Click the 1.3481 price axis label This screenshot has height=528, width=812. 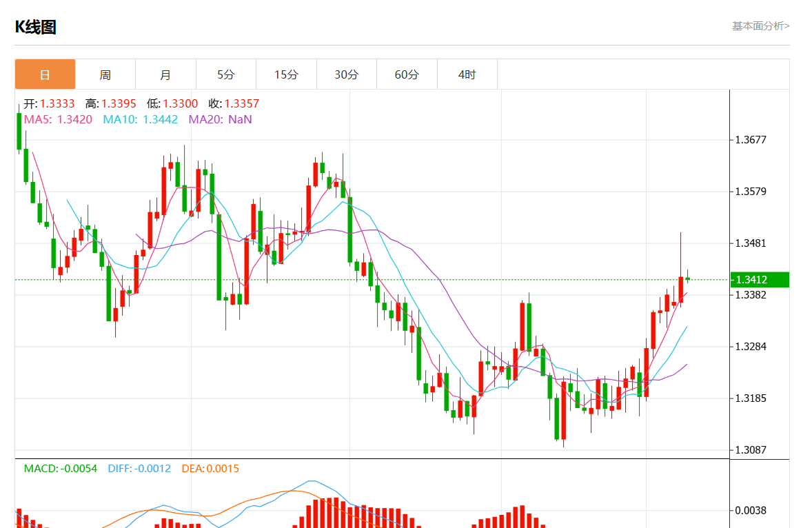click(751, 243)
